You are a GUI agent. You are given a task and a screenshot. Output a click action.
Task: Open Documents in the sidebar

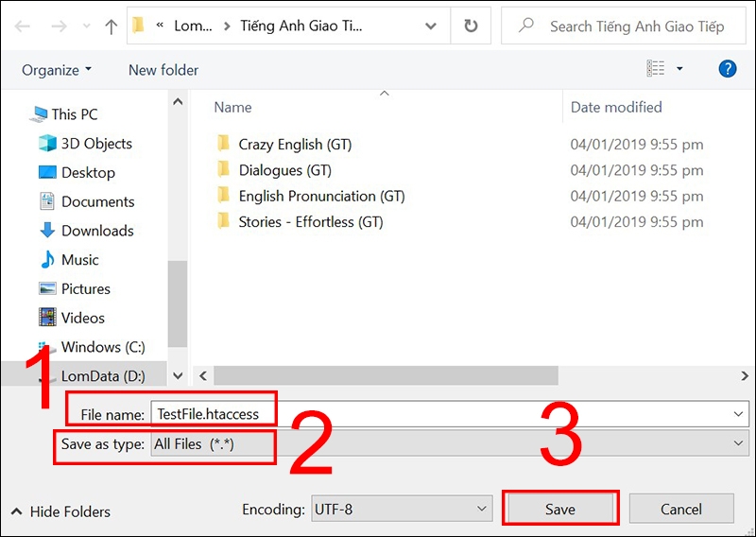click(x=98, y=201)
